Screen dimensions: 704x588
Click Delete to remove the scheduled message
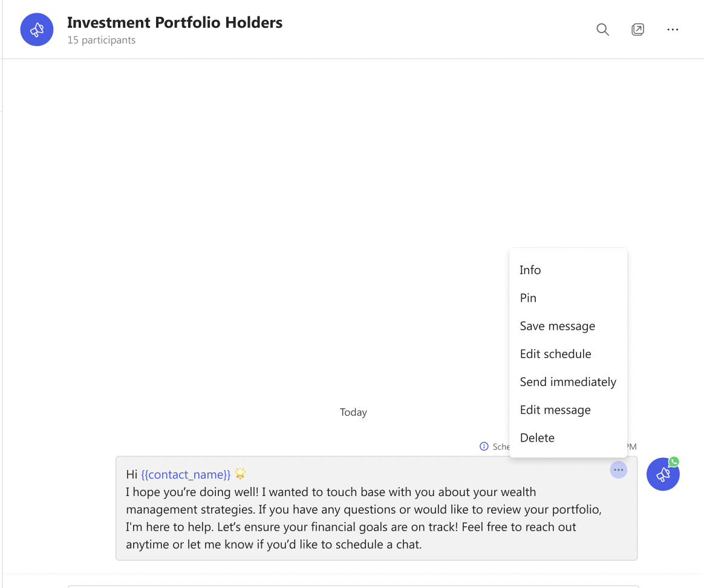pos(537,437)
